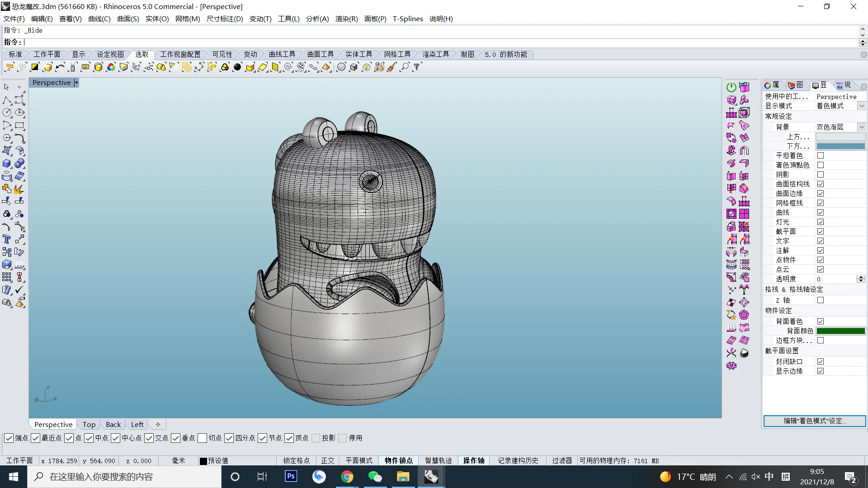Click the explode tool icon
Viewport: 868px width, 488px height.
click(x=19, y=189)
